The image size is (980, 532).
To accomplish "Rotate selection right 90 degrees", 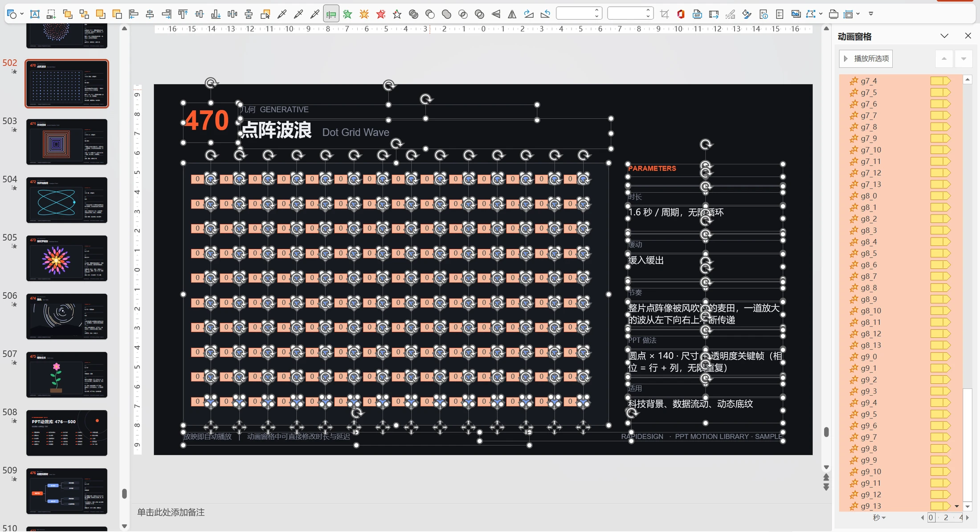I will point(529,14).
